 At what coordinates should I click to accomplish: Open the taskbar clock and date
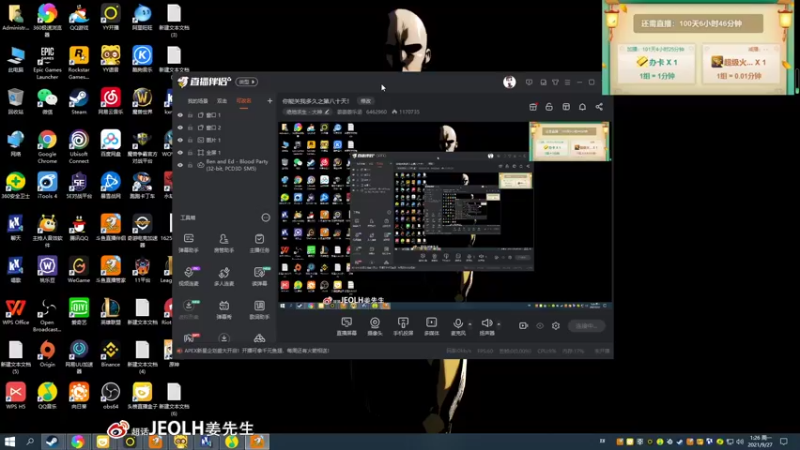[x=760, y=441]
